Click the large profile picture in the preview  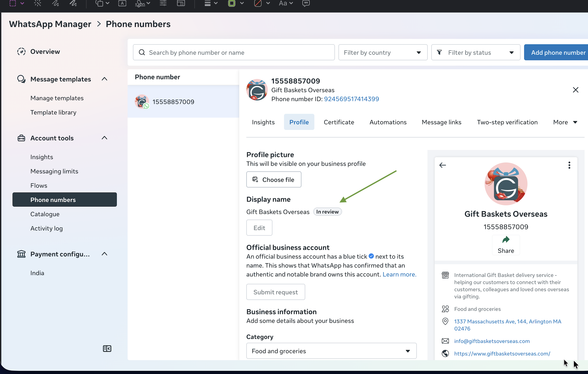(506, 184)
